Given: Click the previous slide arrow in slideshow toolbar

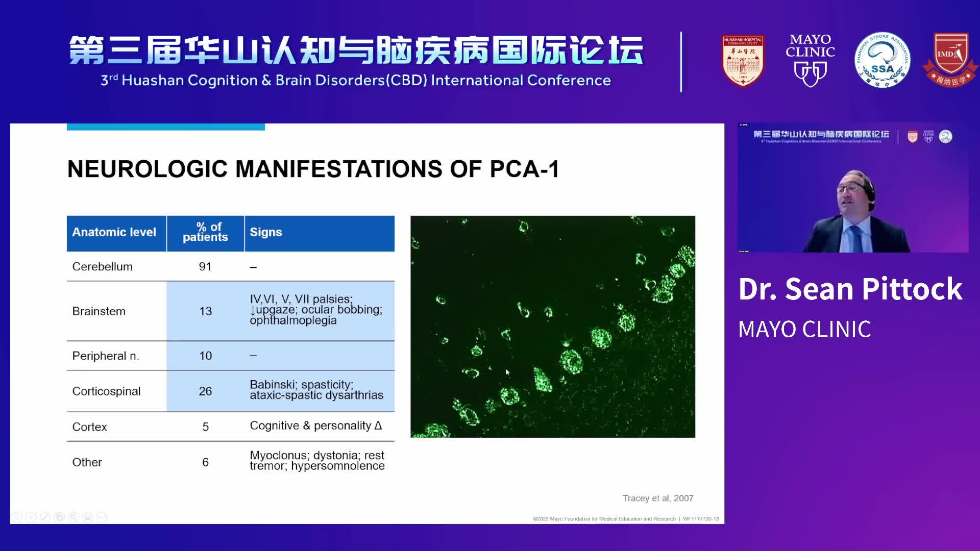Looking at the screenshot, I should [x=17, y=516].
